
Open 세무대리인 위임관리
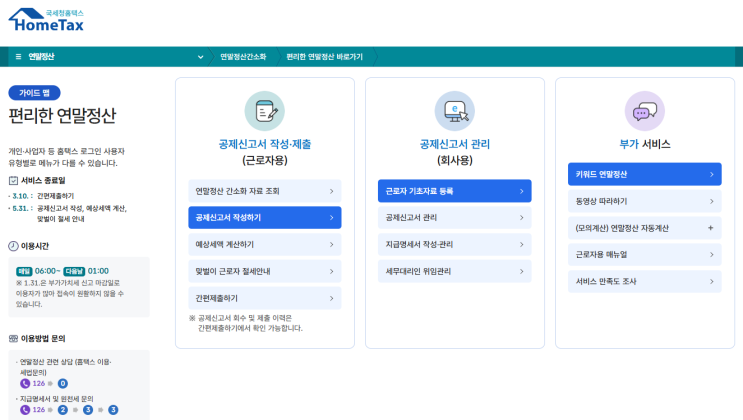(x=455, y=271)
